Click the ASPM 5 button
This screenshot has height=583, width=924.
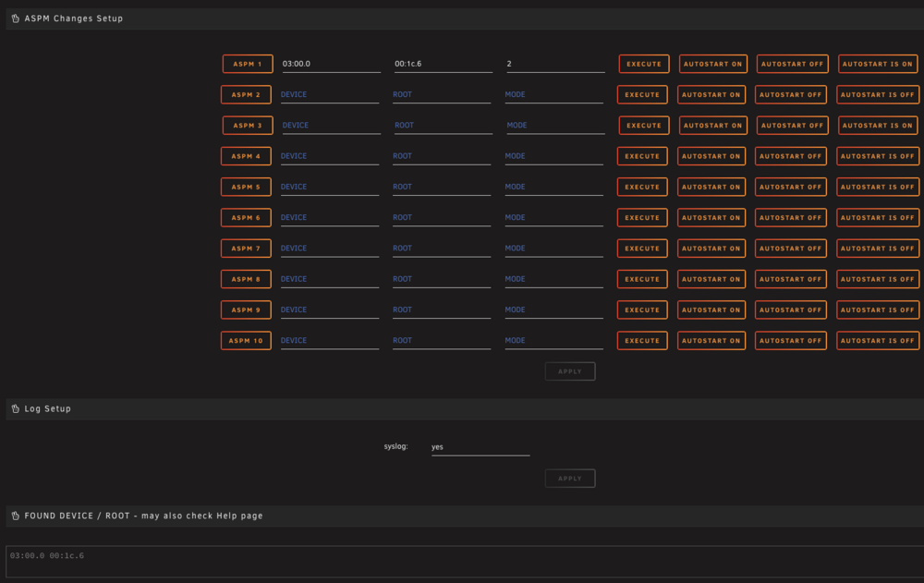246,187
